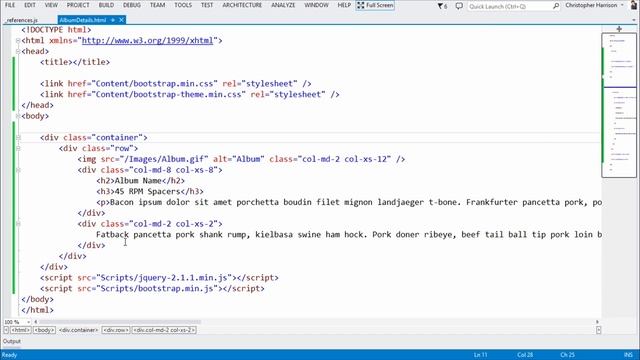The height and width of the screenshot is (360, 640).
Task: Collapse the div class row region
Action: coord(18,148)
